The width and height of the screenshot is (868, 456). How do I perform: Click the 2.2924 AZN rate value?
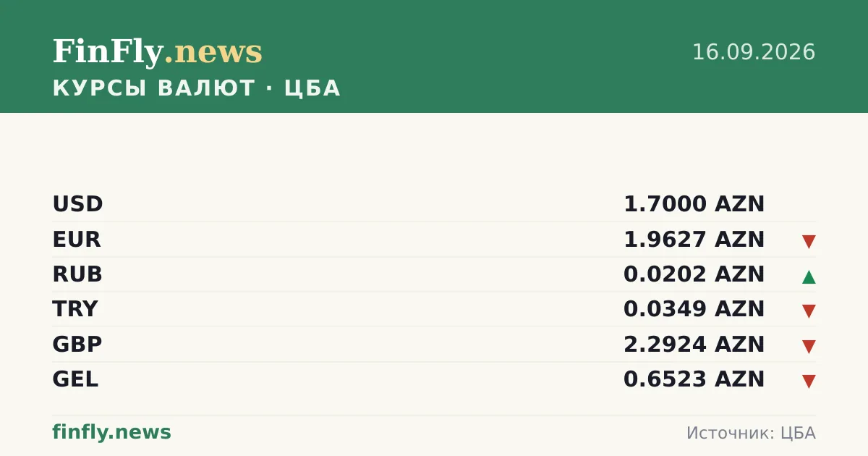point(694,345)
